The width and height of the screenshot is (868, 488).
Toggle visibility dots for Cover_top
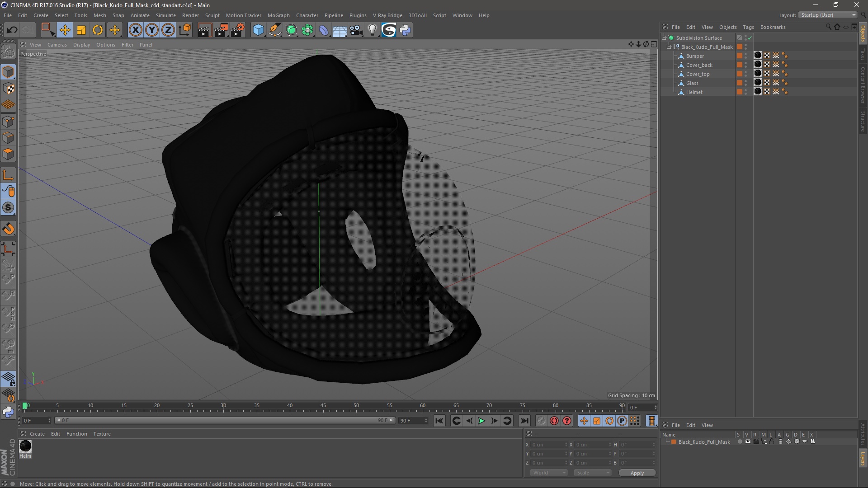(746, 74)
